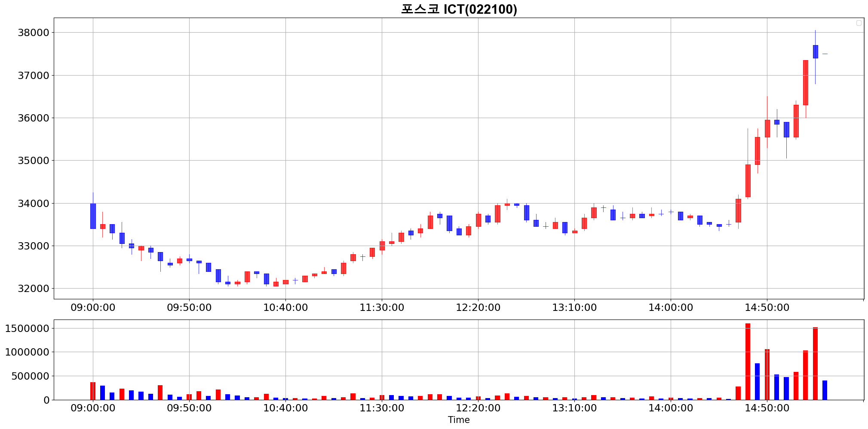Click the Time axis label
This screenshot has width=868, height=429.
pyautogui.click(x=459, y=420)
